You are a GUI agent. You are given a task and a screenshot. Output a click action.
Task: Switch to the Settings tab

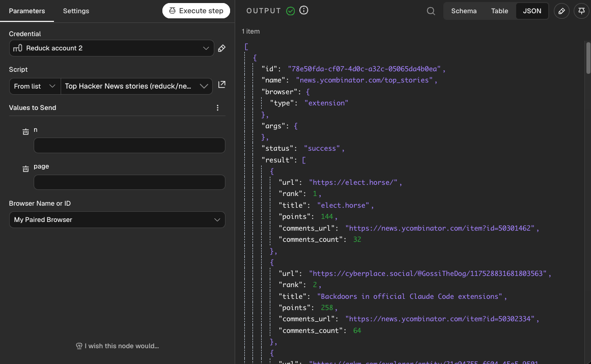(x=76, y=11)
